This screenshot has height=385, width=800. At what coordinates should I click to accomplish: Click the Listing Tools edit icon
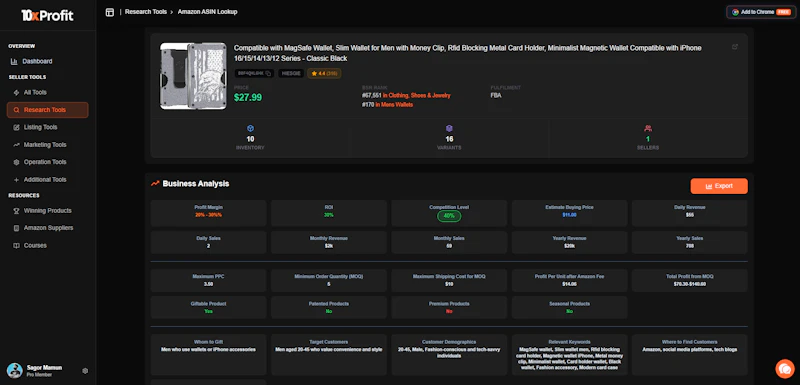click(16, 127)
